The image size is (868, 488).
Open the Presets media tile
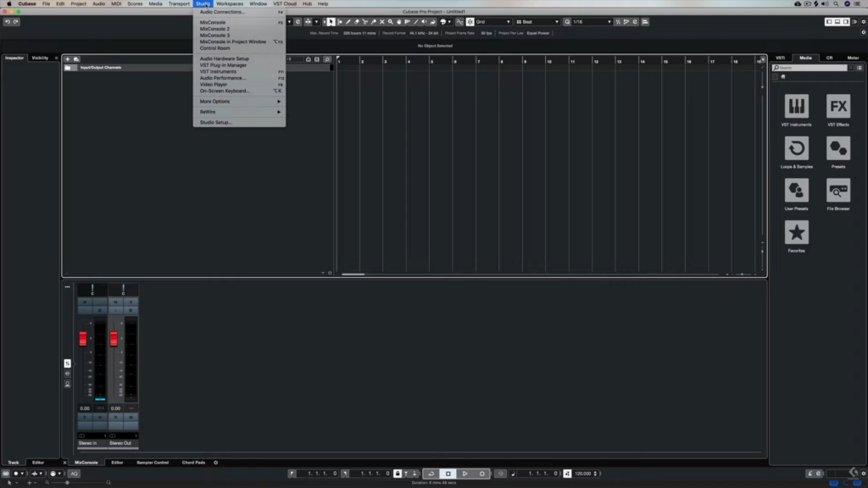838,148
